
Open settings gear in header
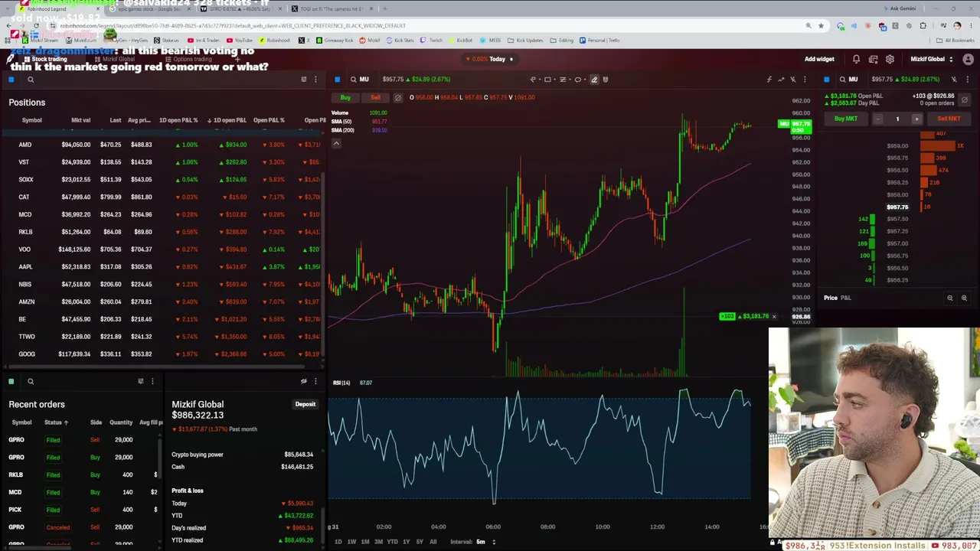click(x=890, y=59)
